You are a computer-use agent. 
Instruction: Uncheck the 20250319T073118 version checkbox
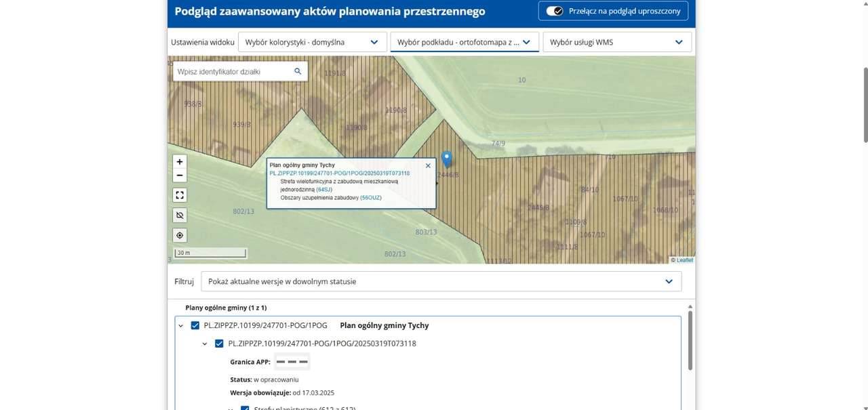(219, 344)
